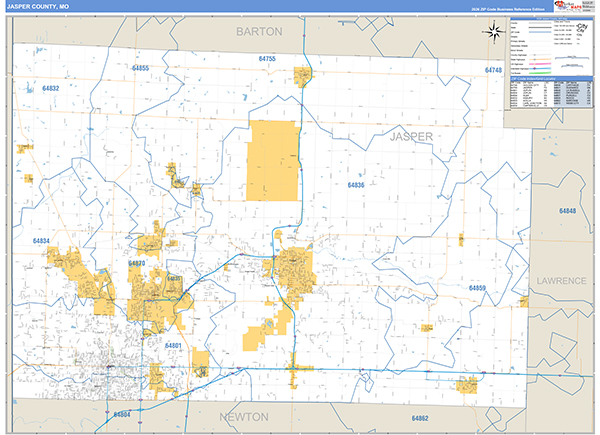Click the 'ZIP Code Business Reference Edition' subtitle
600x435 pixels.
[507, 9]
